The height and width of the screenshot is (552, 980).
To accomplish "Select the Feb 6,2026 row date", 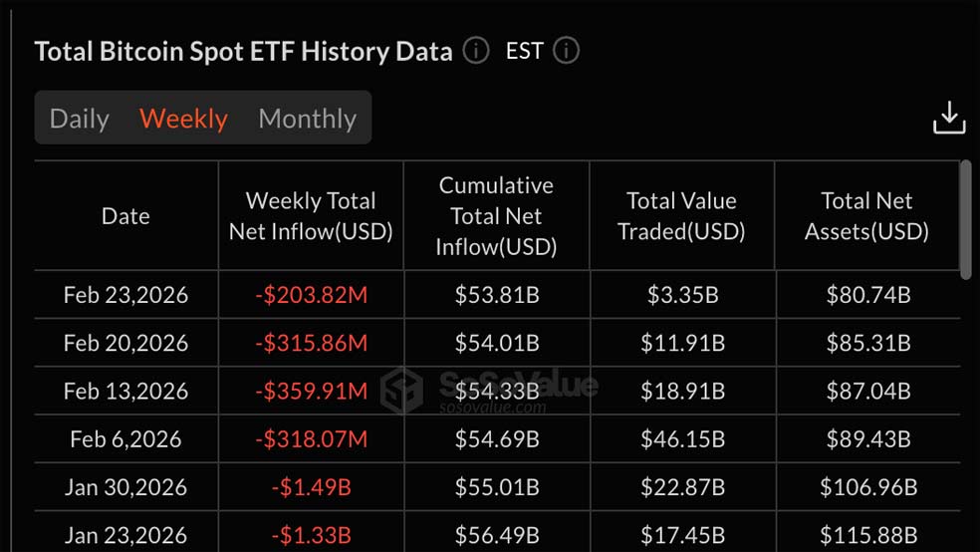I will [125, 439].
